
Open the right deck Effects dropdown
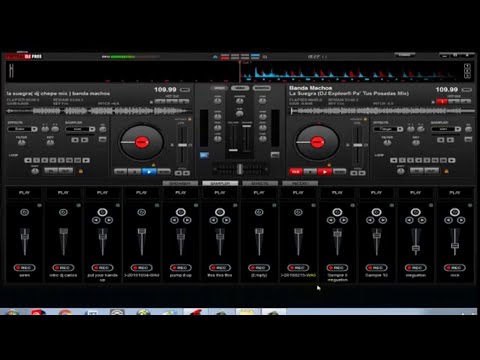pyautogui.click(x=388, y=129)
